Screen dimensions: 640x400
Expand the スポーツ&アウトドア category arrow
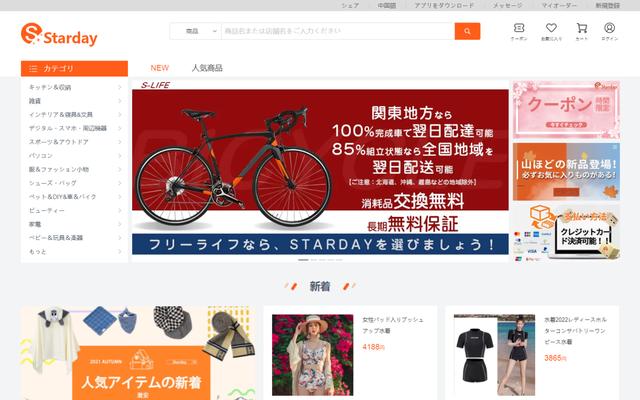120,142
